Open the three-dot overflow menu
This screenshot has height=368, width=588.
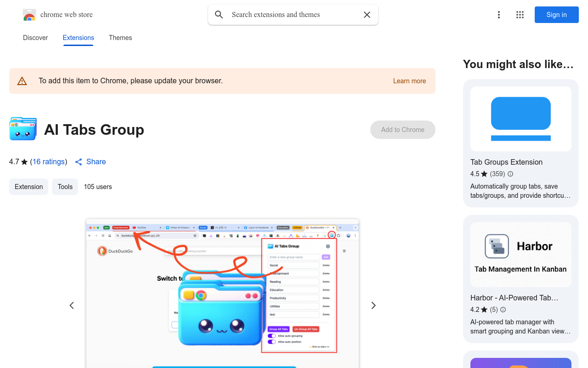point(499,15)
